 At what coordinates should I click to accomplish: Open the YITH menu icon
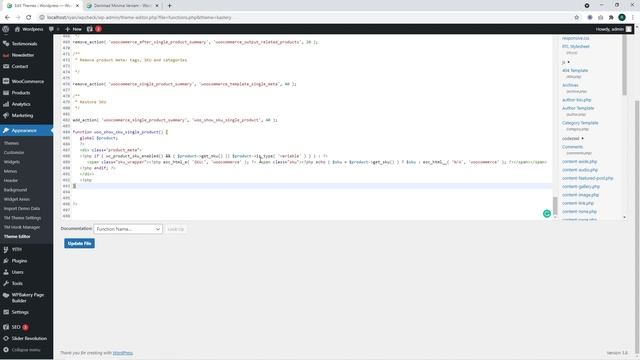point(6,249)
